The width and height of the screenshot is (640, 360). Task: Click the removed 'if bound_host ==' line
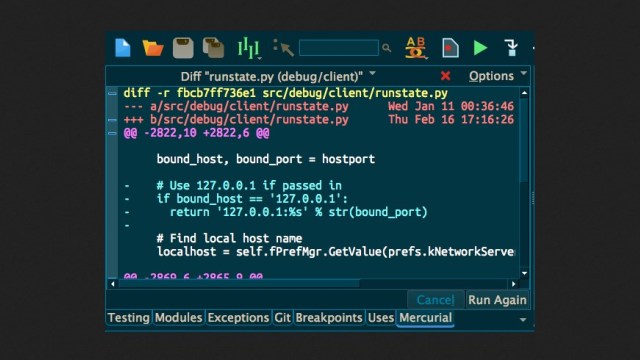pos(252,199)
